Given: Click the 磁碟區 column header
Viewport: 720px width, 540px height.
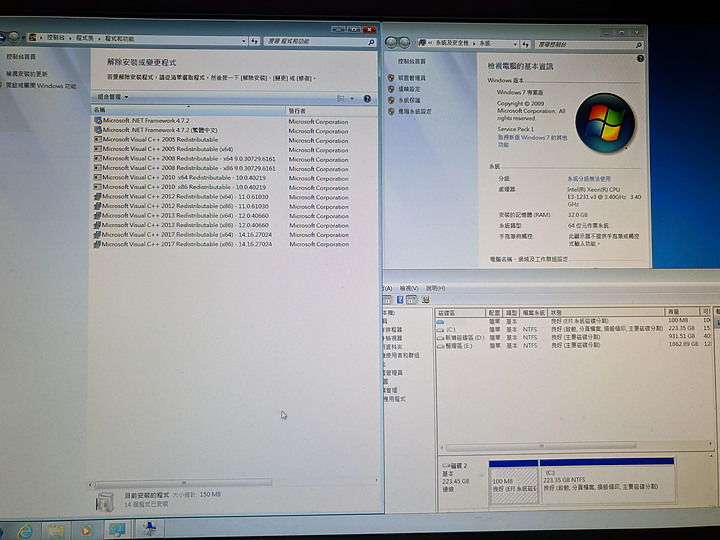Looking at the screenshot, I should (x=461, y=313).
